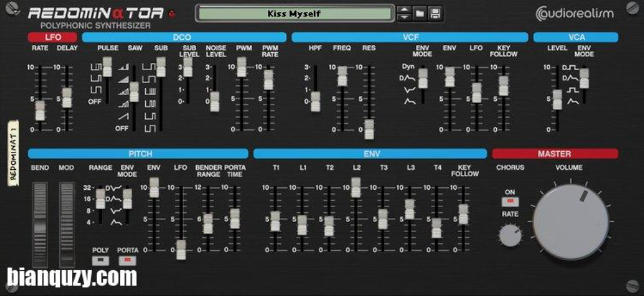The width and height of the screenshot is (644, 296).
Task: Click the VCF ENV amount slider
Action: tap(450, 77)
